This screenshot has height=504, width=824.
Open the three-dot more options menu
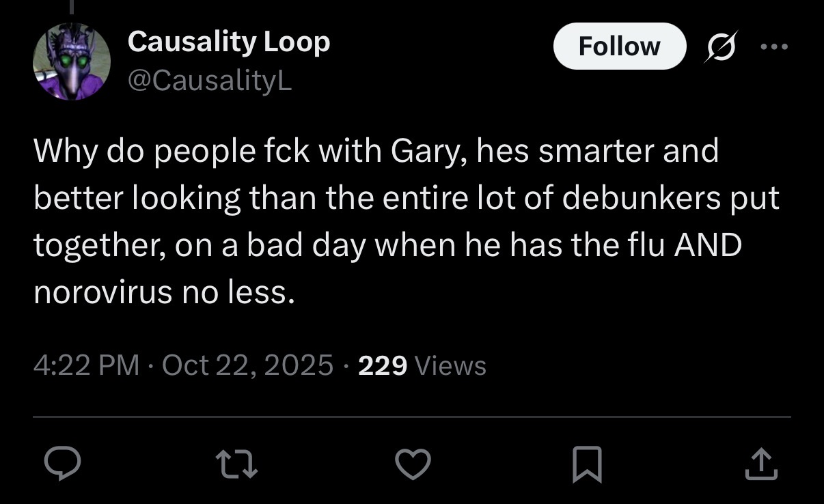tap(775, 46)
